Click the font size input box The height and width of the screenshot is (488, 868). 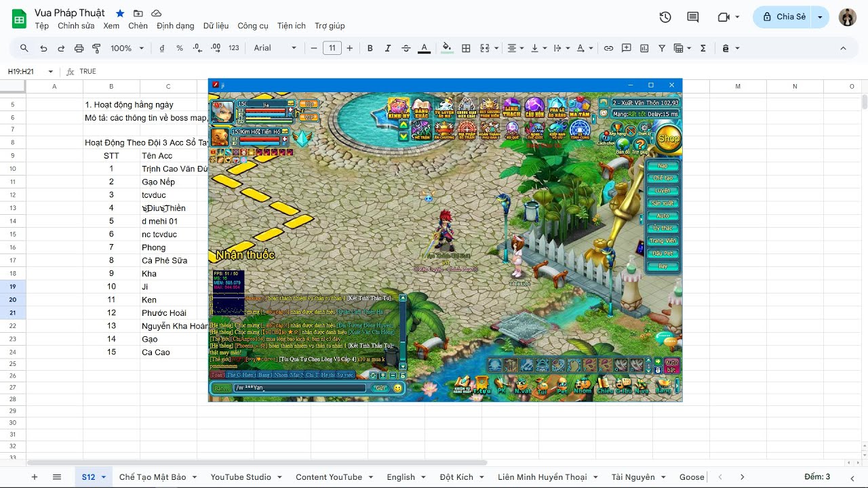[x=332, y=48]
